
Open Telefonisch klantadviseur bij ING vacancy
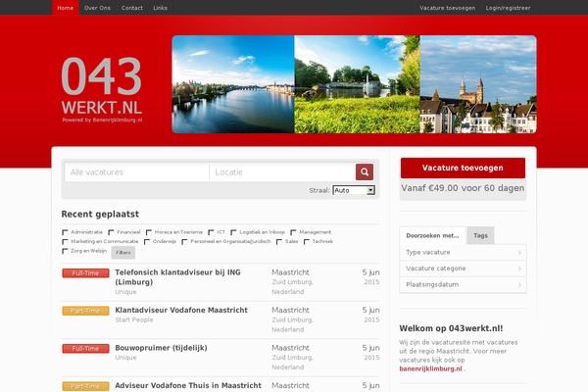point(177,277)
